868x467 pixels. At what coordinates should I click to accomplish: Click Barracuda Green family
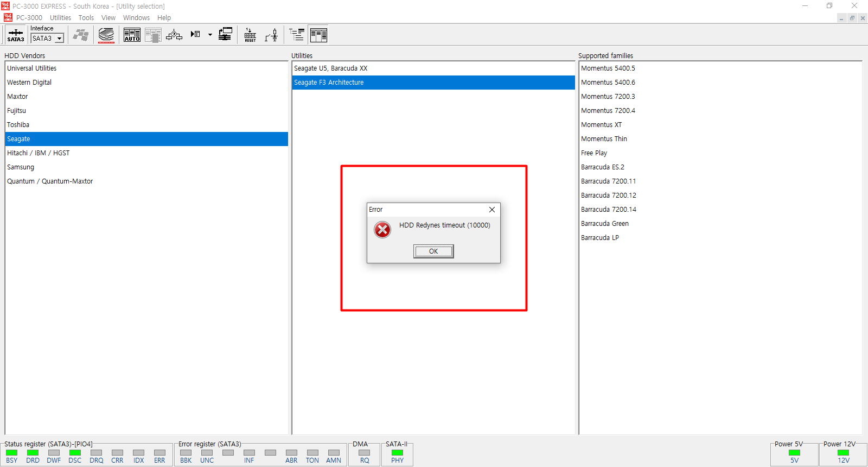(x=720, y=224)
